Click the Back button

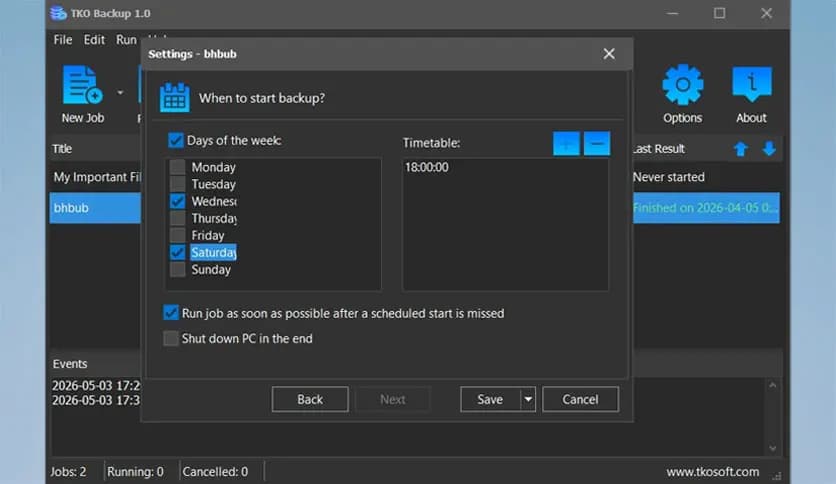310,399
